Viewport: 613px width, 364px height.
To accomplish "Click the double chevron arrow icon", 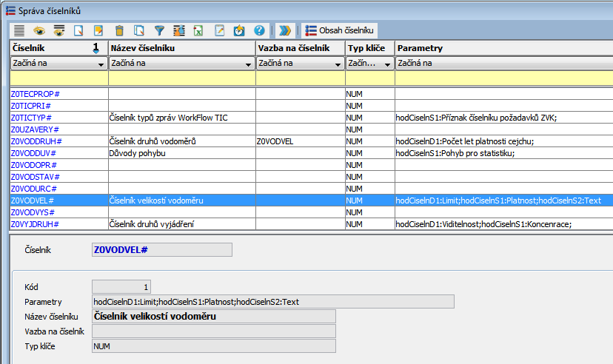I will 284,30.
